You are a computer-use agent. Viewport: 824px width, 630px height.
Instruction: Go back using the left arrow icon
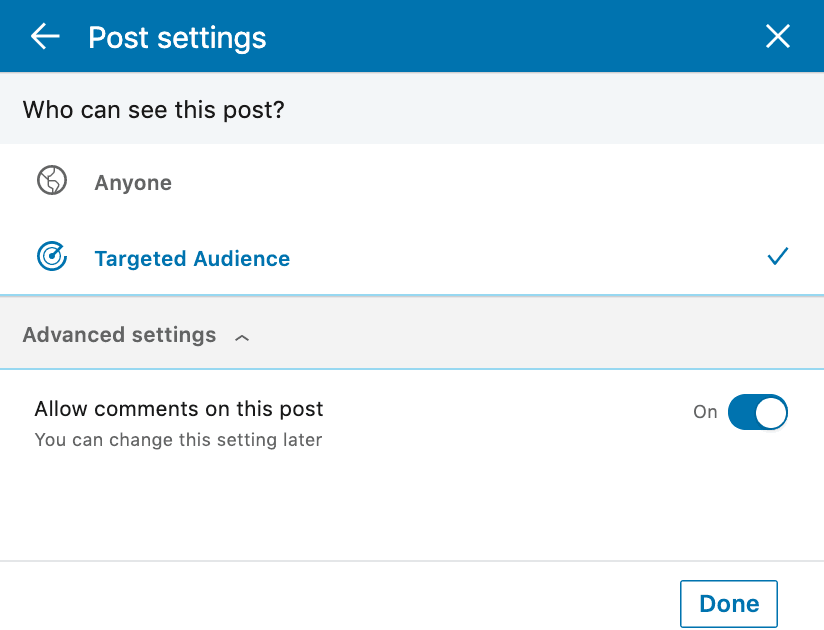click(x=45, y=36)
